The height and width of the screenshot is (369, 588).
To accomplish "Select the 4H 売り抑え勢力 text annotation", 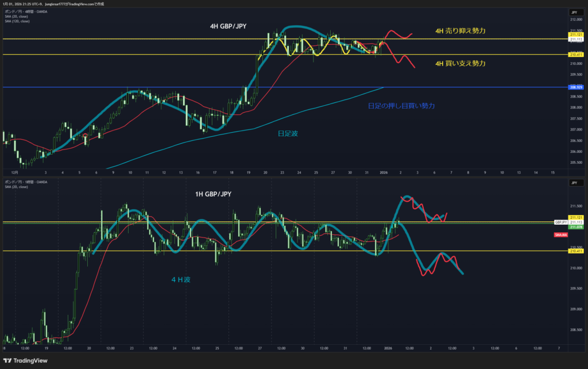I will coord(460,30).
